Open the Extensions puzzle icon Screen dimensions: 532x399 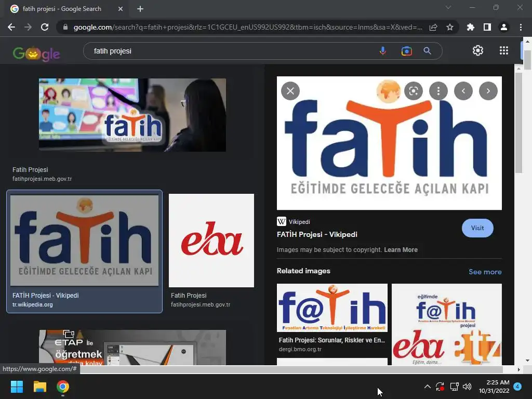[471, 27]
